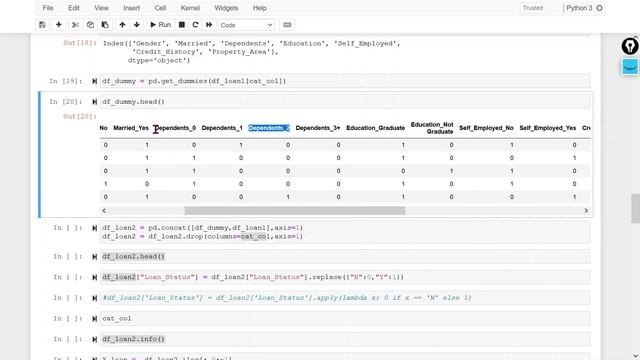Viewport: 640px width, 360px height.
Task: Click the Self_Employed_Yes column header
Action: point(548,128)
